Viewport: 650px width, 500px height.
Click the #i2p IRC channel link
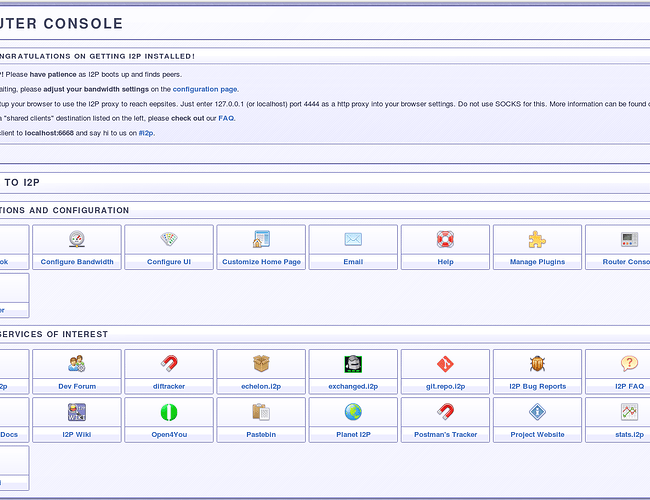[146, 133]
